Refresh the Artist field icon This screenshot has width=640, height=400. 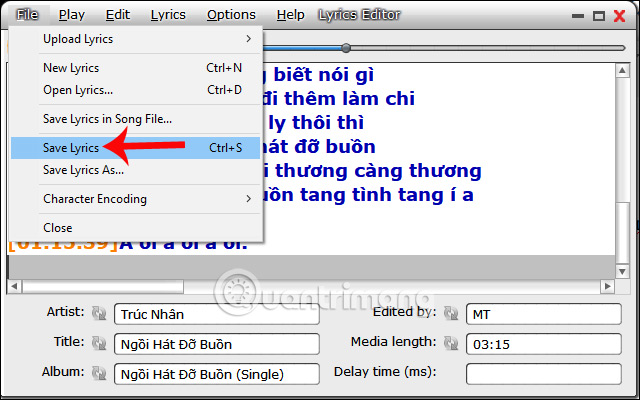click(x=99, y=313)
